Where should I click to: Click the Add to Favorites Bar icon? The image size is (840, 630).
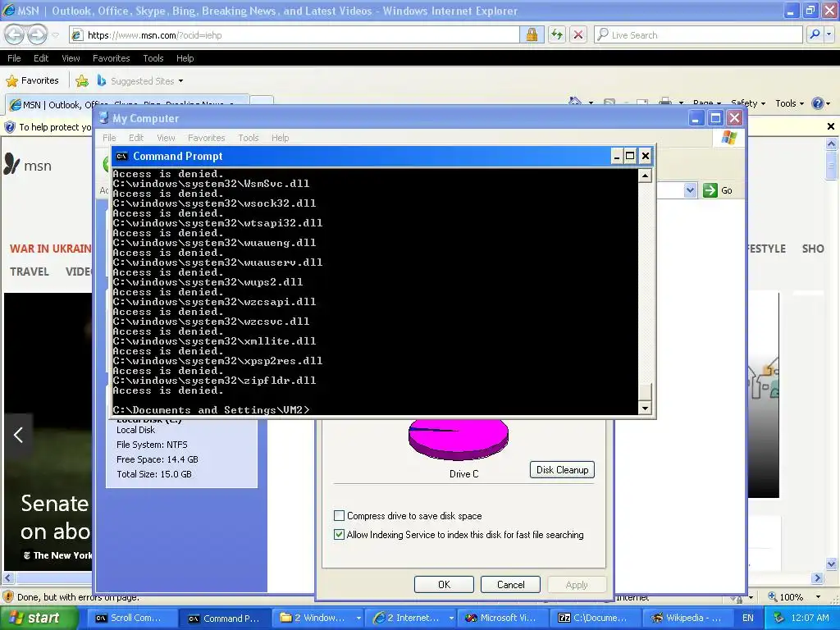pos(82,81)
